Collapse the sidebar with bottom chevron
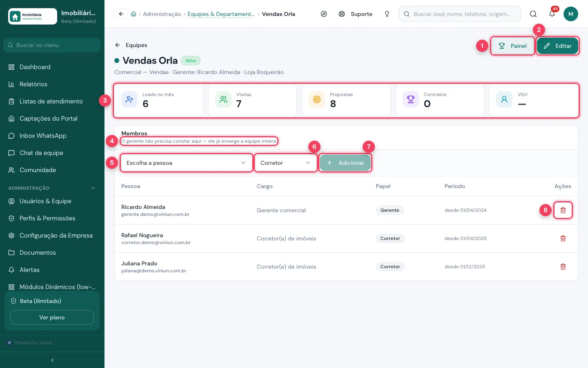The width and height of the screenshot is (588, 368). pos(52,360)
